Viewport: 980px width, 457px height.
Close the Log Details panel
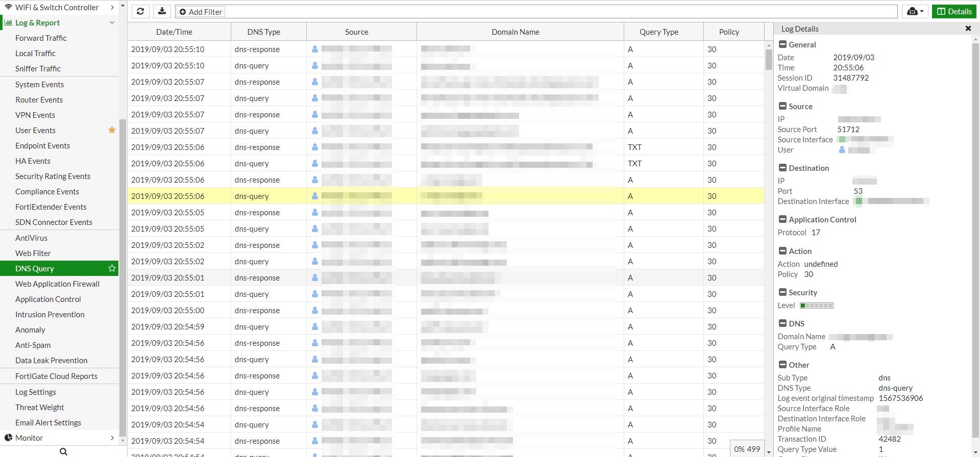point(968,29)
